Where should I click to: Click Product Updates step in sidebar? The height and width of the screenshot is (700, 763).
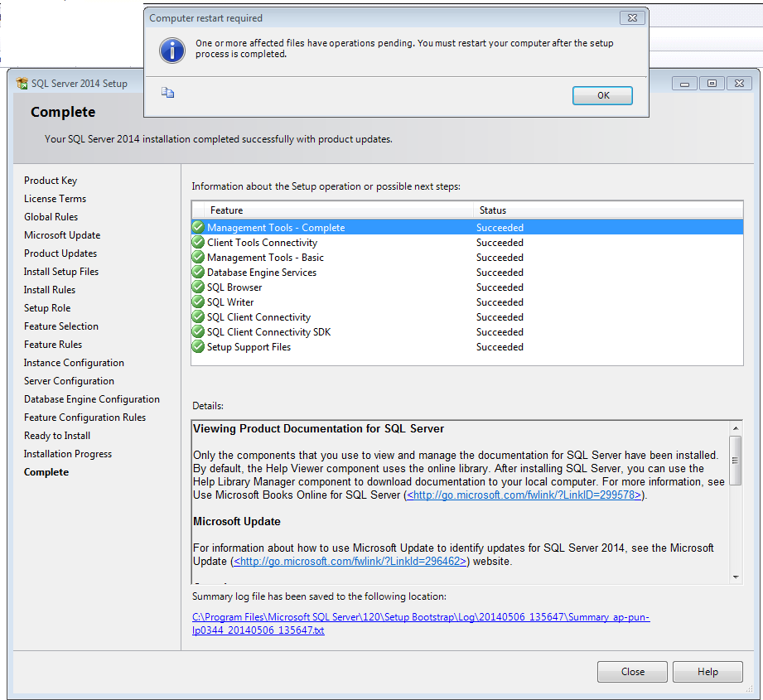[60, 253]
